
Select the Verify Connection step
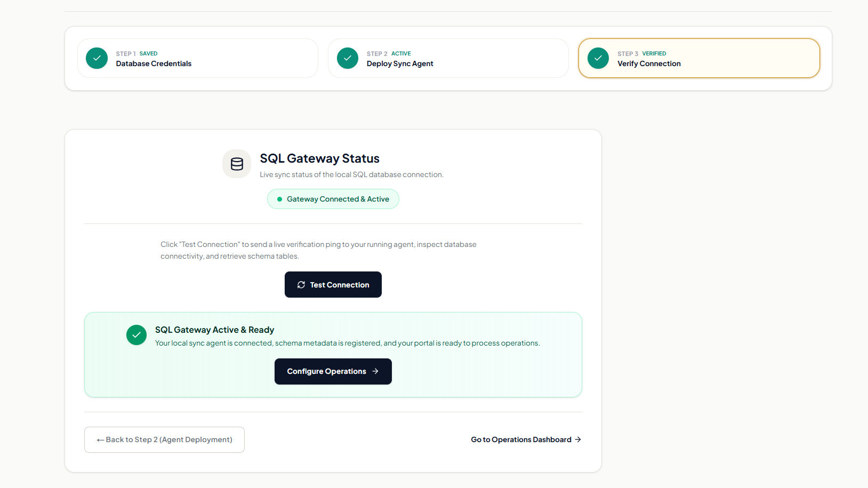(699, 58)
